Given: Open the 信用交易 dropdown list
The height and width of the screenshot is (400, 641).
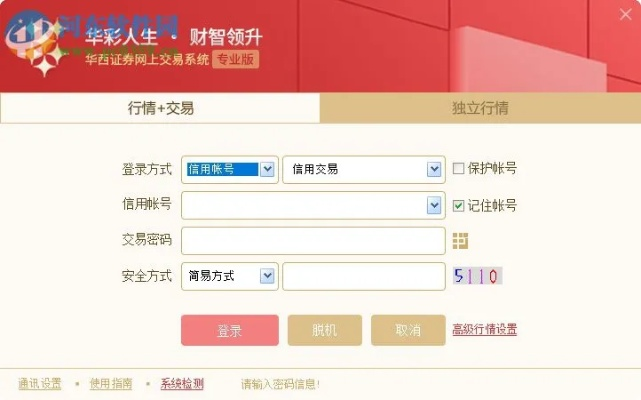Looking at the screenshot, I should (x=434, y=169).
